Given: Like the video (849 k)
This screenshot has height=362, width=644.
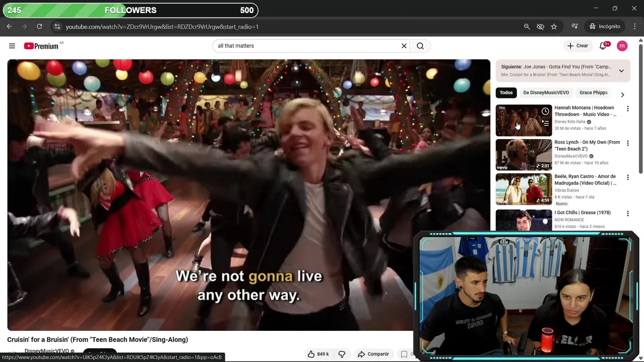Looking at the screenshot, I should [318, 354].
